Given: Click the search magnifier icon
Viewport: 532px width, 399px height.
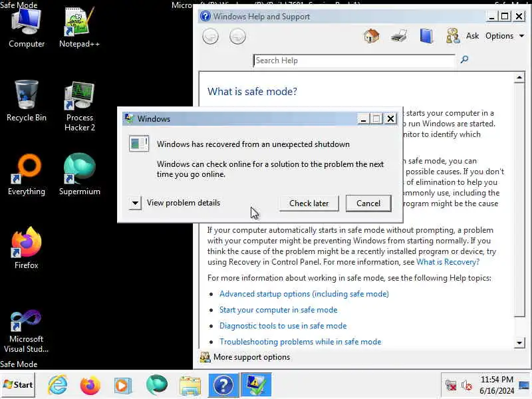Looking at the screenshot, I should point(464,60).
